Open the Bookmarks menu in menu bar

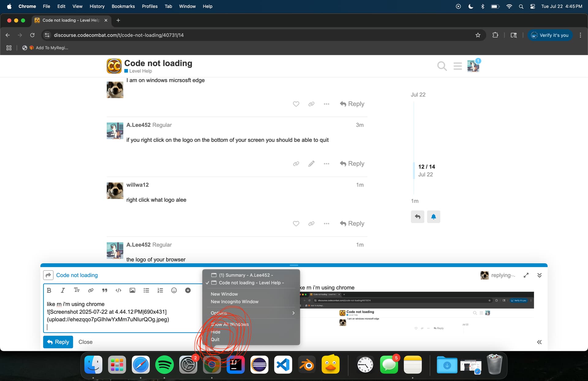(123, 6)
